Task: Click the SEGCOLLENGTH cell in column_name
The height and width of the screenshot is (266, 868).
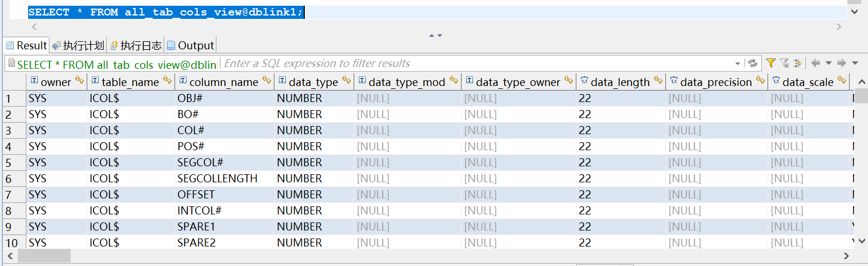Action: pyautogui.click(x=218, y=178)
